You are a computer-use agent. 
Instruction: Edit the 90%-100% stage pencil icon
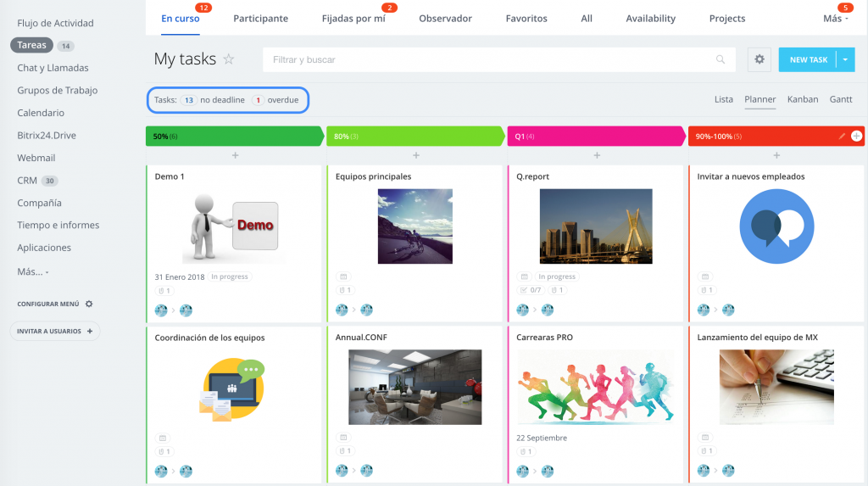click(842, 136)
